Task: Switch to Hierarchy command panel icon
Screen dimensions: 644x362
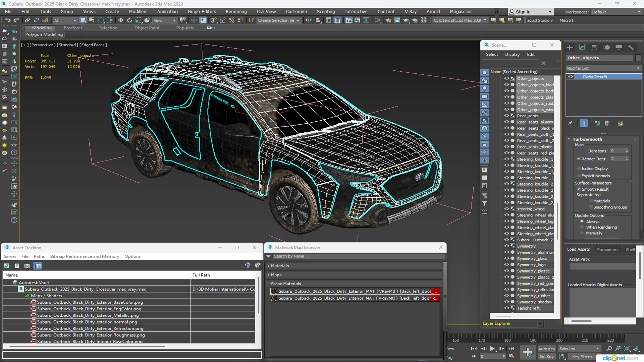Action: point(594,48)
